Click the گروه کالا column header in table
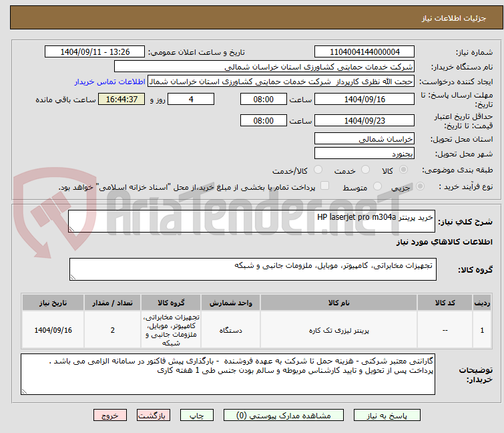 tap(171, 303)
